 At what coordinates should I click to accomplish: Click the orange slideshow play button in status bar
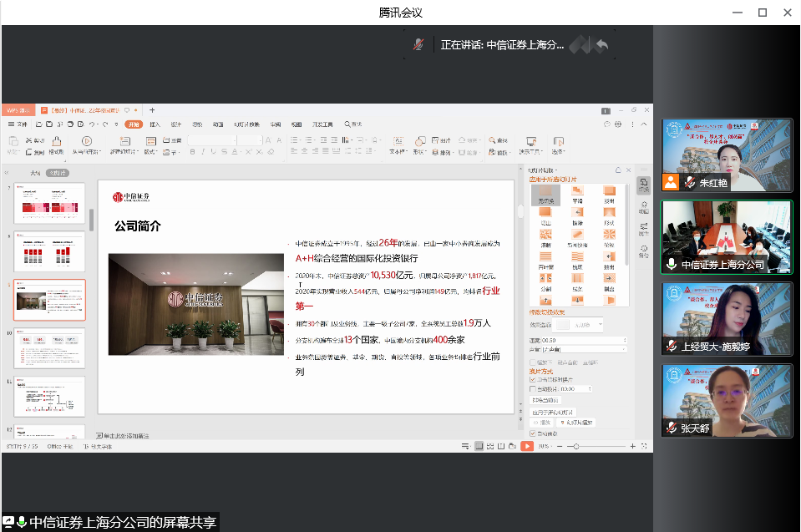(526, 447)
